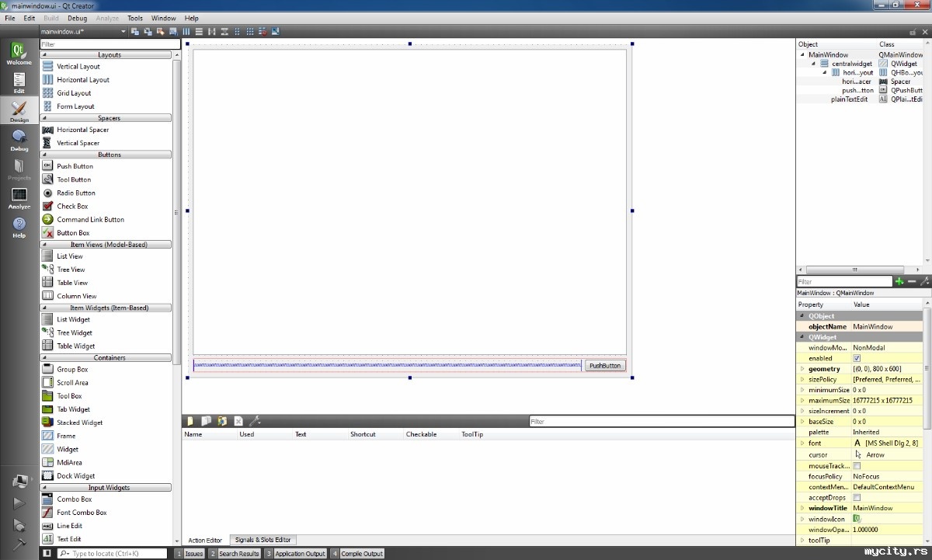
Task: Open the Window menu
Action: (x=163, y=18)
